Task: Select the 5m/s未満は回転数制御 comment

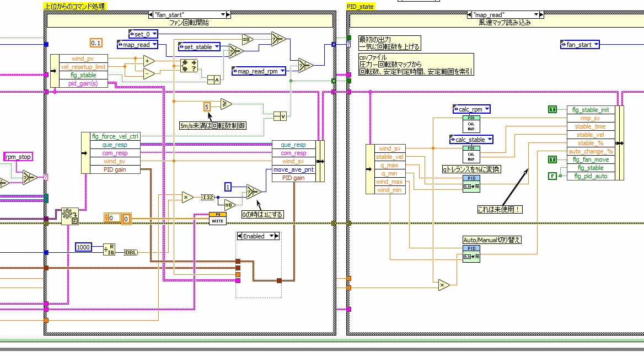Action: point(212,126)
